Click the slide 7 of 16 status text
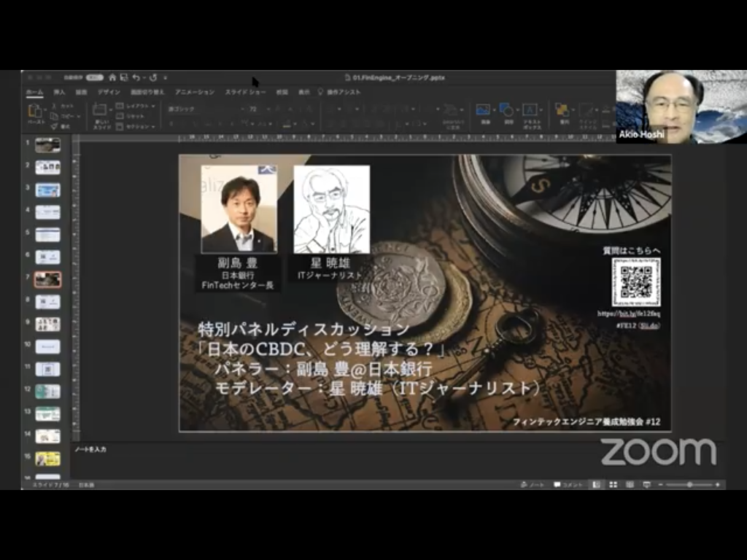The height and width of the screenshot is (560, 747). [x=50, y=485]
